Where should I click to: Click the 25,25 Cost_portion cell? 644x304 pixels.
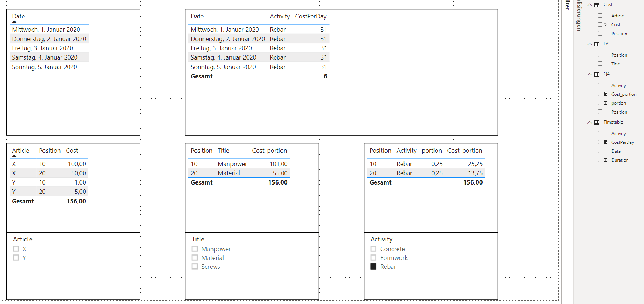475,164
